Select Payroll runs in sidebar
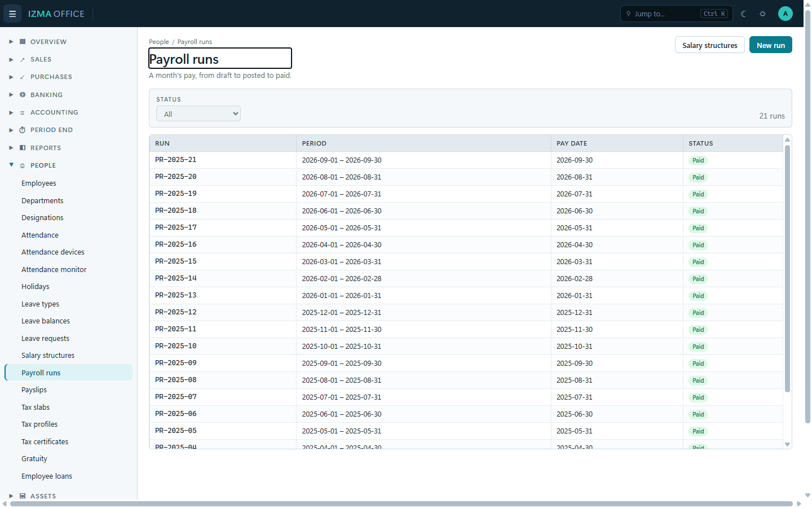 tap(68, 373)
